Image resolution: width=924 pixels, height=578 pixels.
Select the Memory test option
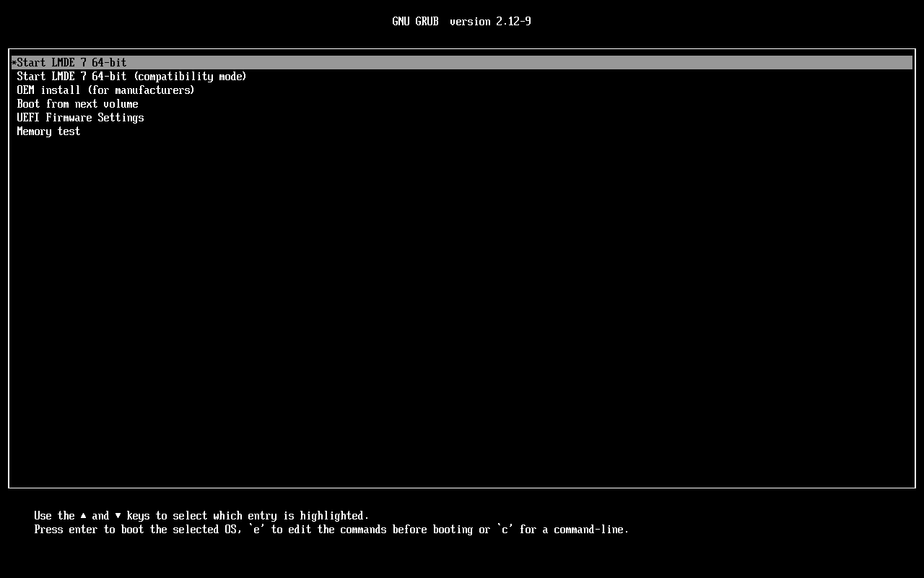(x=48, y=131)
